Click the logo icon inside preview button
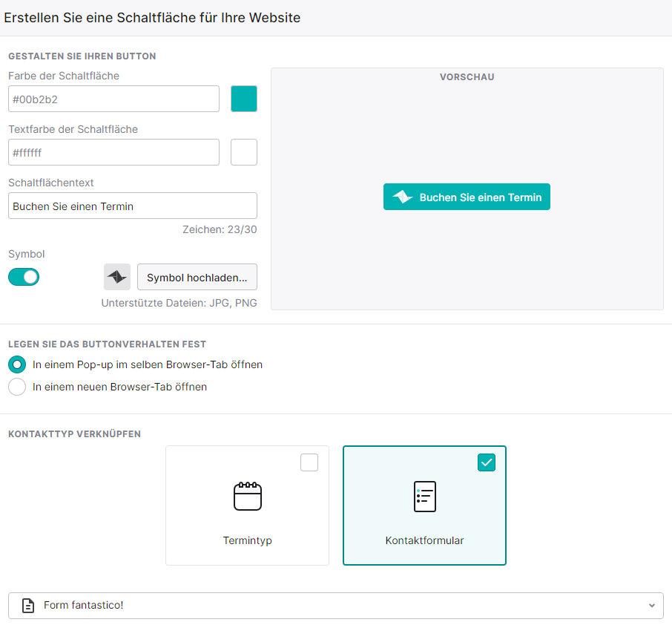Screen dimensions: 672x625 pyautogui.click(x=403, y=197)
